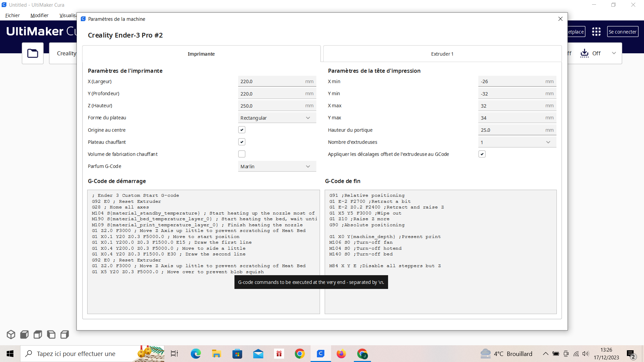Open the apps grid icon
Viewport: 644px width, 362px height.
[596, 32]
